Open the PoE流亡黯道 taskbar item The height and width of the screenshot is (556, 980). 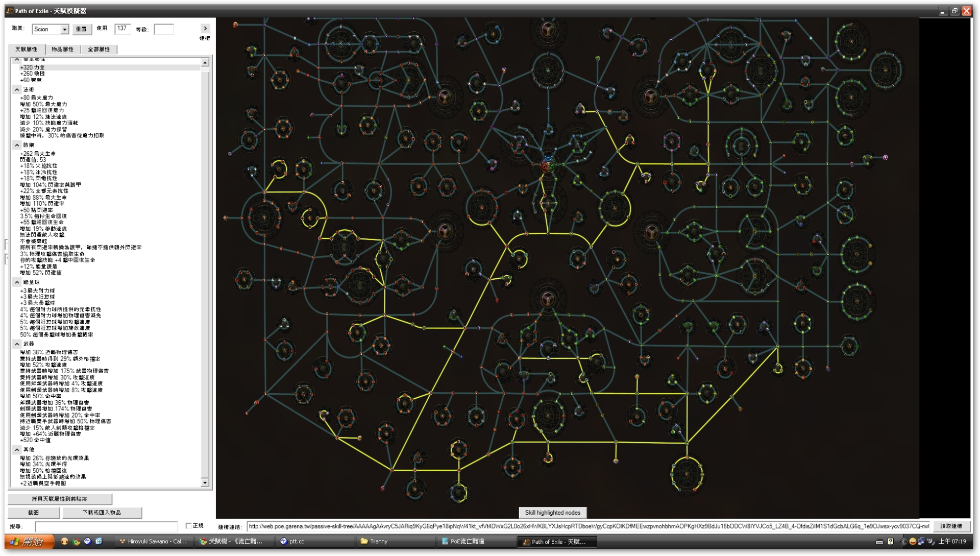coord(476,542)
